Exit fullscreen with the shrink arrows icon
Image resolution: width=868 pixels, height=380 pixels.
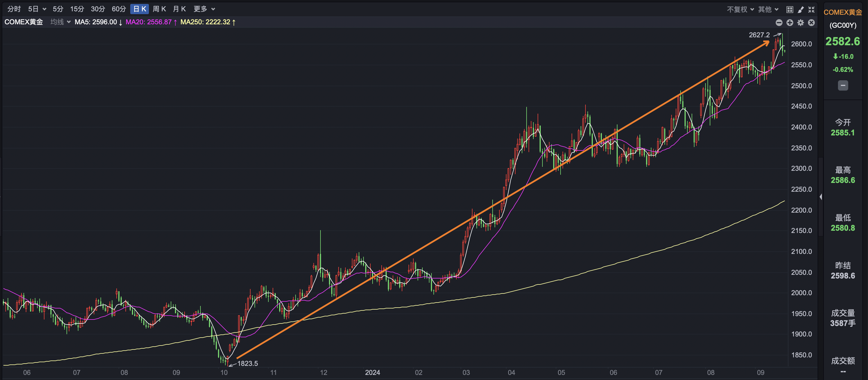point(811,9)
